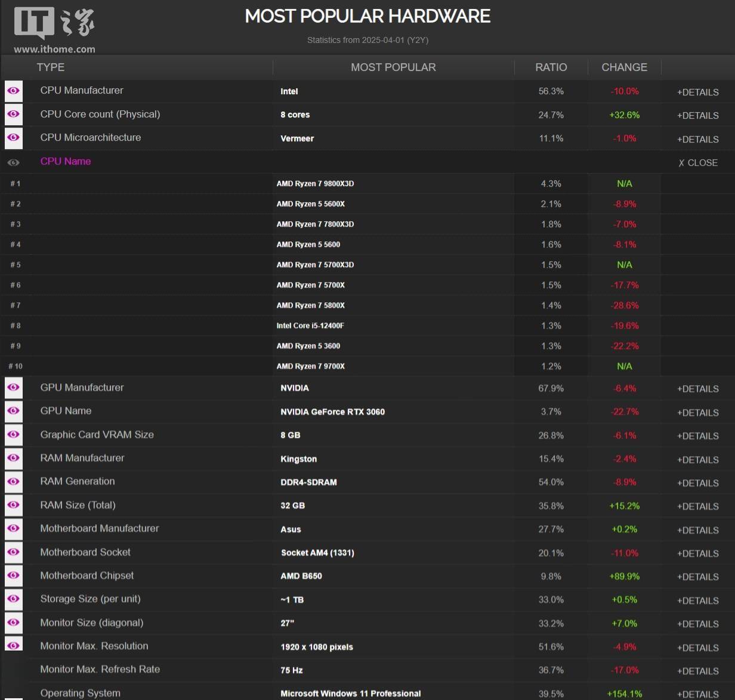Toggle visibility eye for CPU Core count
This screenshot has width=735, height=700.
tap(13, 114)
